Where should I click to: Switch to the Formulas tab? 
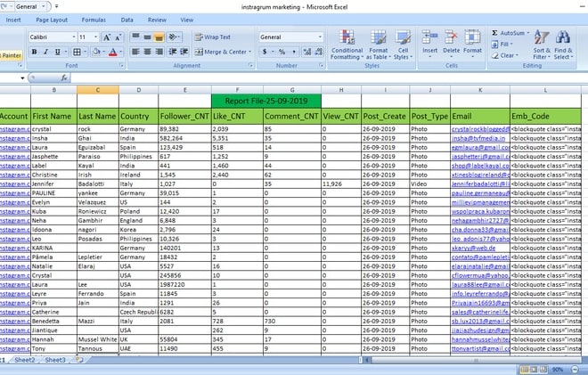pyautogui.click(x=94, y=20)
